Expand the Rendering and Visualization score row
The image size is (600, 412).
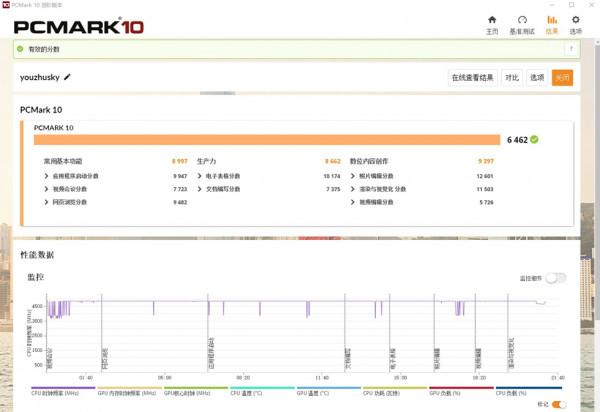tap(352, 189)
